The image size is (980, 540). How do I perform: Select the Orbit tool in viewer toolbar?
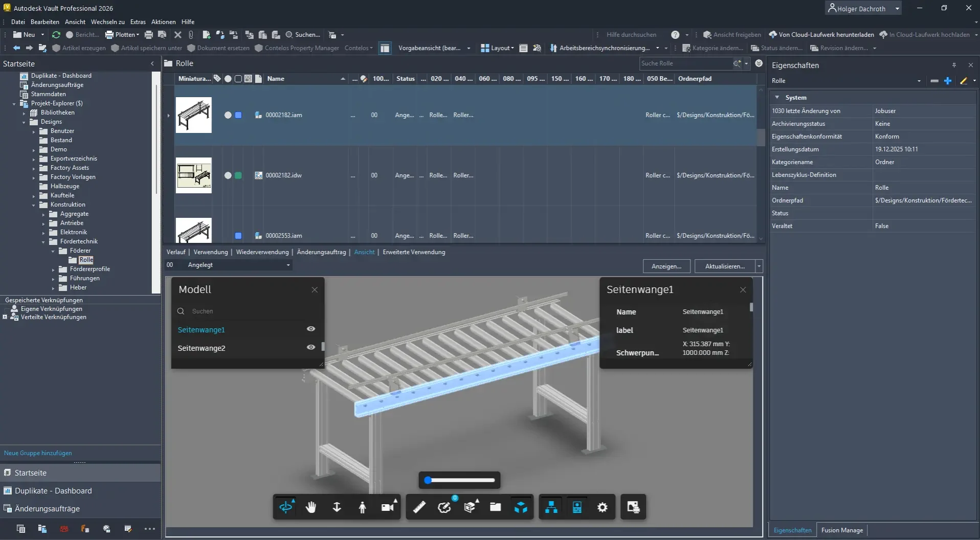point(286,507)
